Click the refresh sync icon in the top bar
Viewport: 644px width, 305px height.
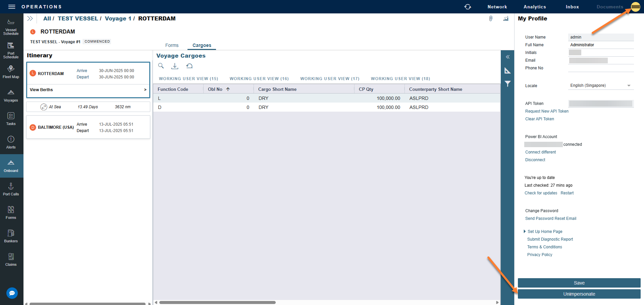468,7
